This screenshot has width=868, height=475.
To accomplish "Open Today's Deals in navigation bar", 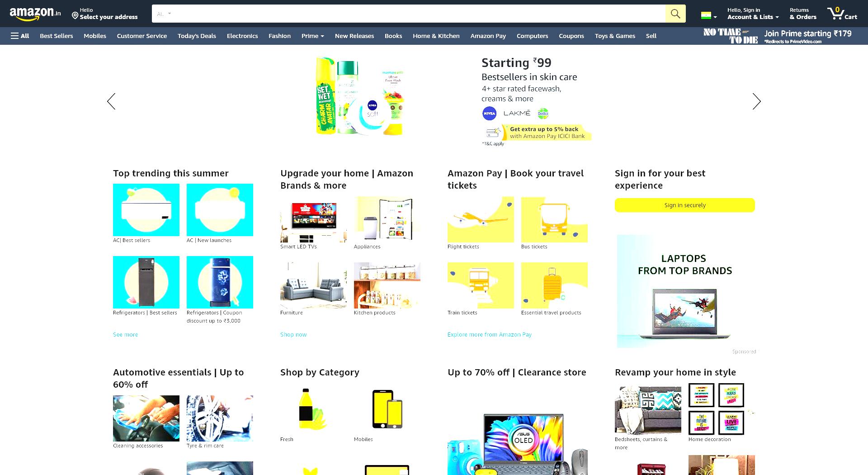I will point(197,36).
